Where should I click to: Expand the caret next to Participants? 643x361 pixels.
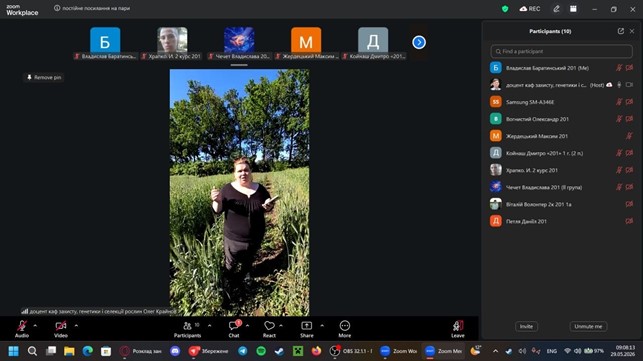(x=210, y=326)
